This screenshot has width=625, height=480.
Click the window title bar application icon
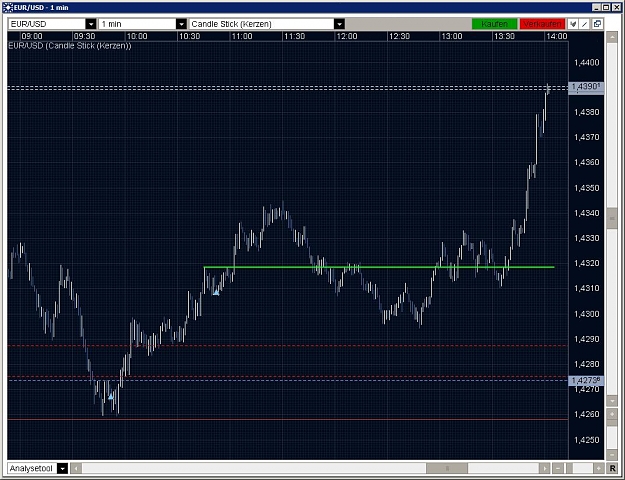8,7
